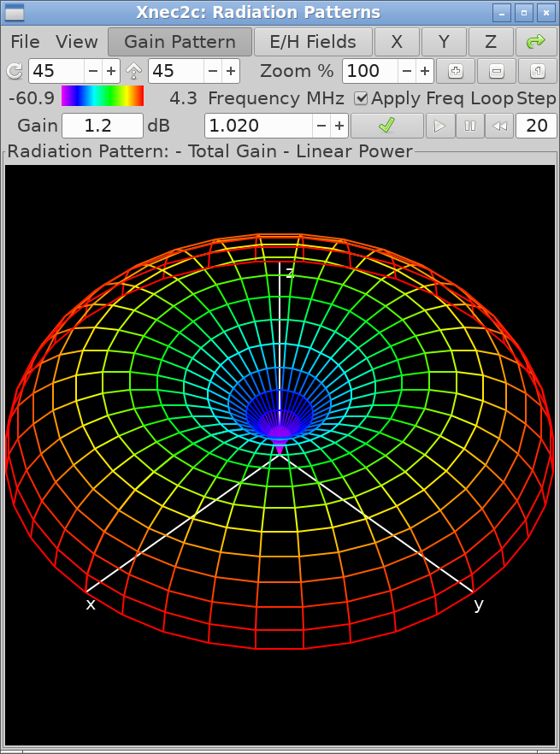Click the zoom out minus icon button

[x=496, y=71]
